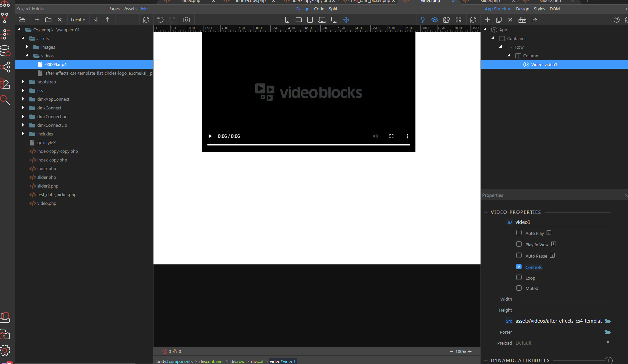Screen dimensions: 628x364
Task: Enable the Loop checkbox
Action: tap(519, 278)
